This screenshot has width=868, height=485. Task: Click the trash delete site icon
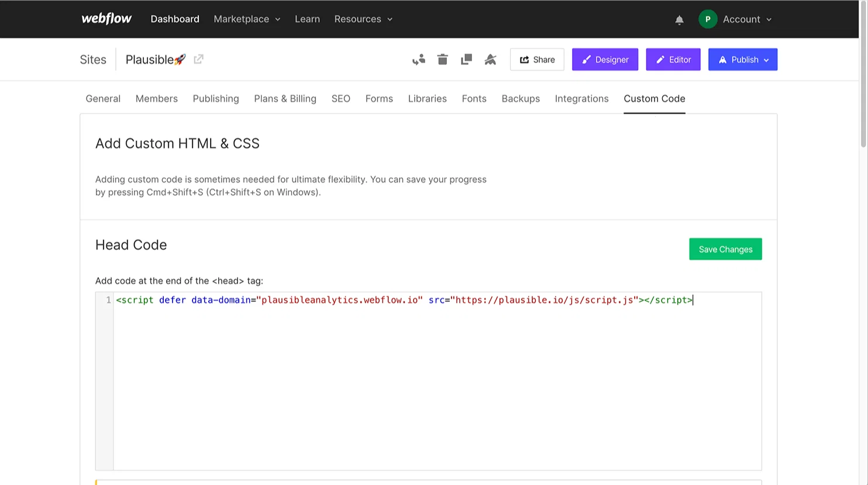(443, 60)
